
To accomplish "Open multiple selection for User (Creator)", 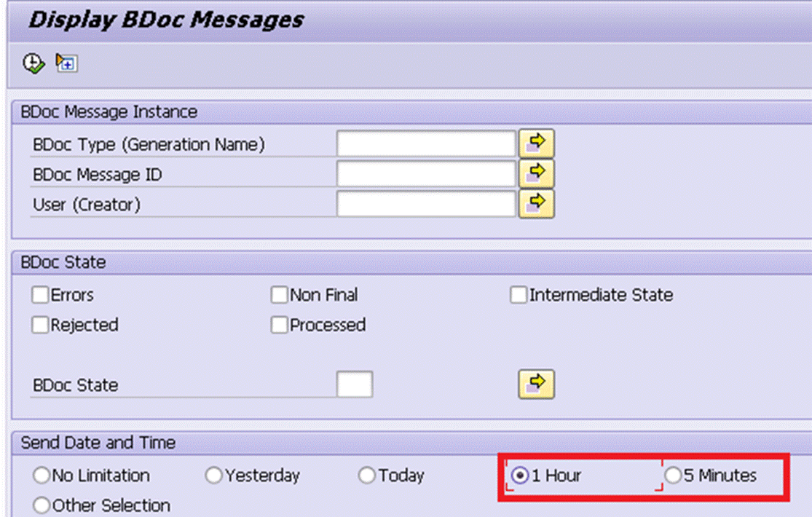I will [x=536, y=204].
